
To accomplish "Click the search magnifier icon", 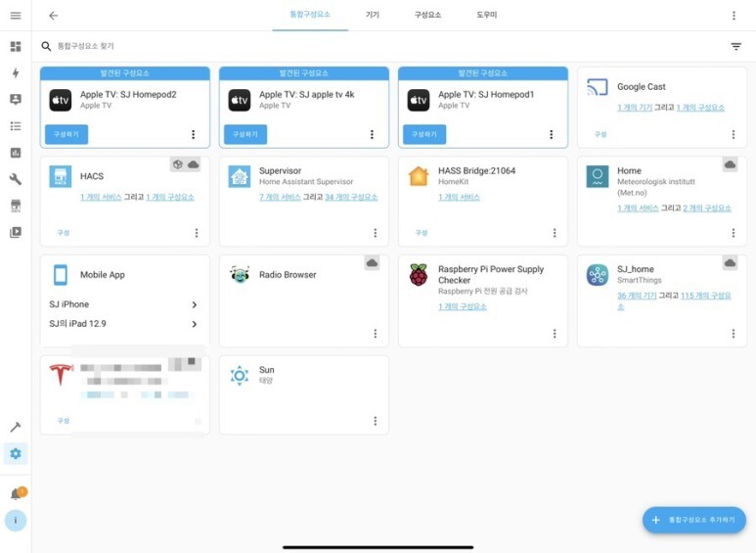I will [46, 46].
